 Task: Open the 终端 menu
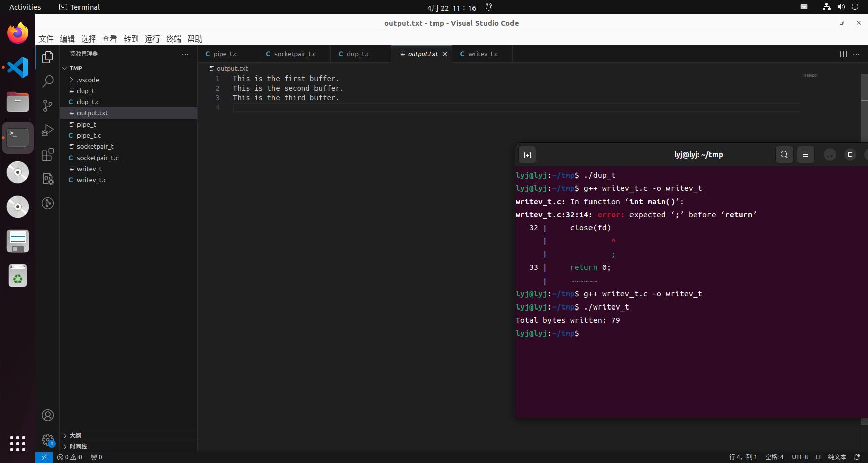pyautogui.click(x=174, y=39)
